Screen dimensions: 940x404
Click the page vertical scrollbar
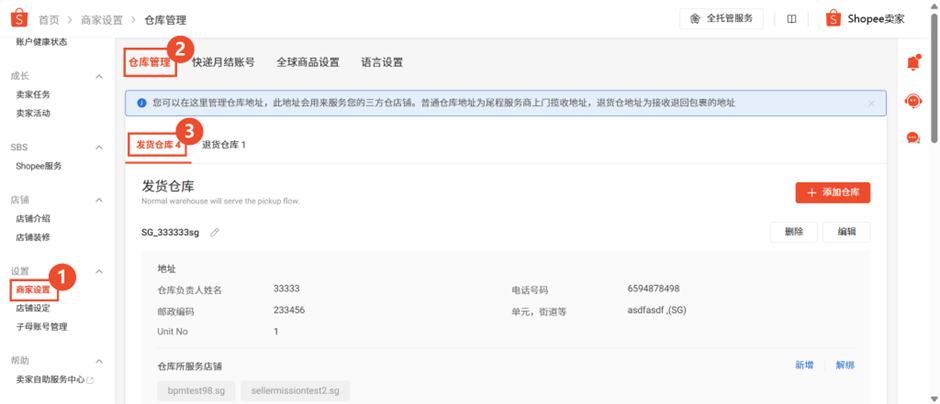coord(934,78)
